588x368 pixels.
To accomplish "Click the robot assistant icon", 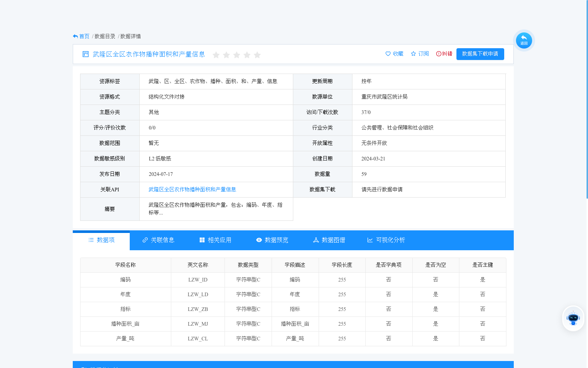I will [x=573, y=318].
